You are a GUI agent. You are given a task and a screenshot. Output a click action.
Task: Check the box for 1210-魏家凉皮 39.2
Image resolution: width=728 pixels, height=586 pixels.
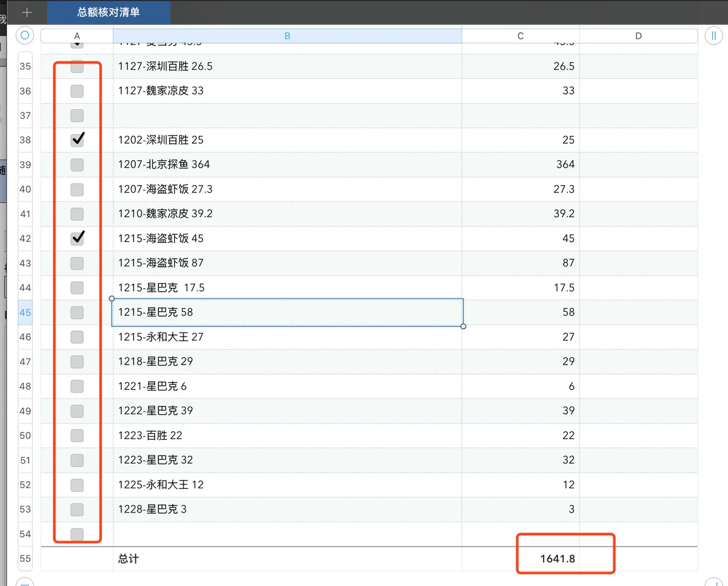click(x=77, y=214)
